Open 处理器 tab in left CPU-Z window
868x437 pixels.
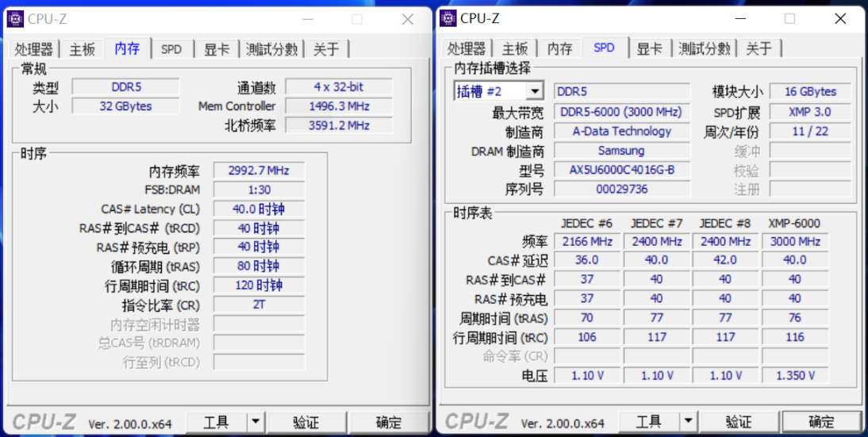click(34, 49)
